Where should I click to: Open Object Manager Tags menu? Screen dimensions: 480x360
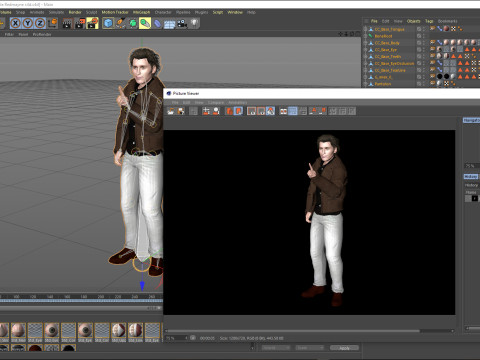coord(429,21)
